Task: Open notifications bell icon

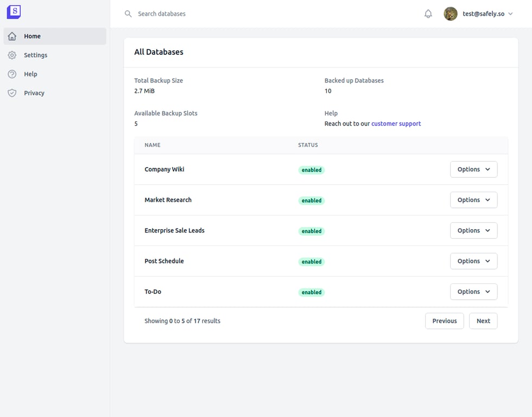Action: [428, 14]
